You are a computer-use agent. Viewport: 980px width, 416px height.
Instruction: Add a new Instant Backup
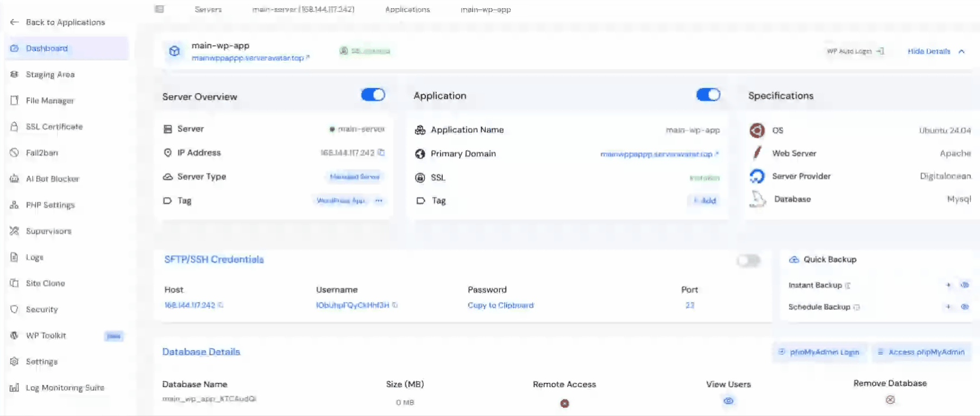[948, 285]
